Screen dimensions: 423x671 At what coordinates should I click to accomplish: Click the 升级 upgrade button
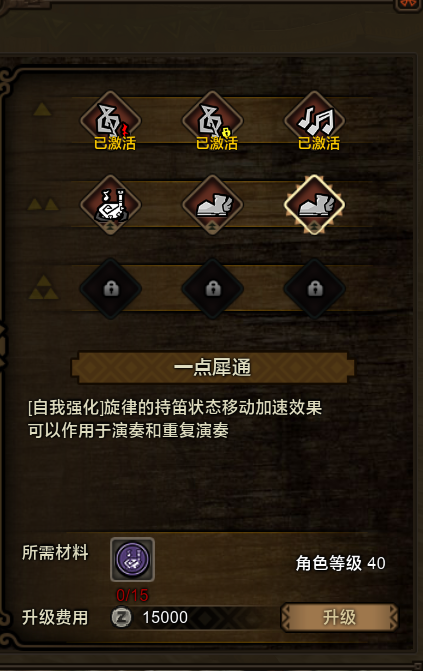pos(339,617)
